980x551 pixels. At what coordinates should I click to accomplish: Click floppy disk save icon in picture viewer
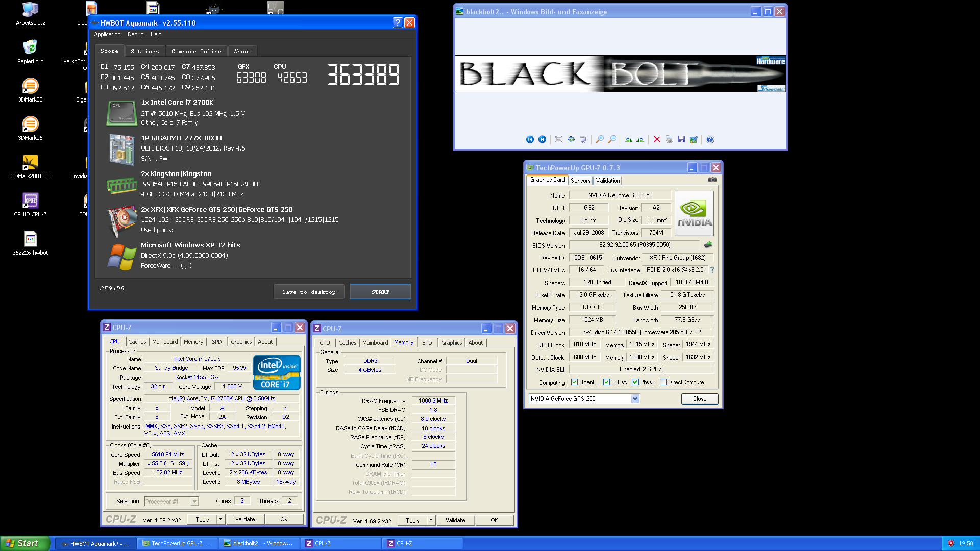[x=681, y=139]
